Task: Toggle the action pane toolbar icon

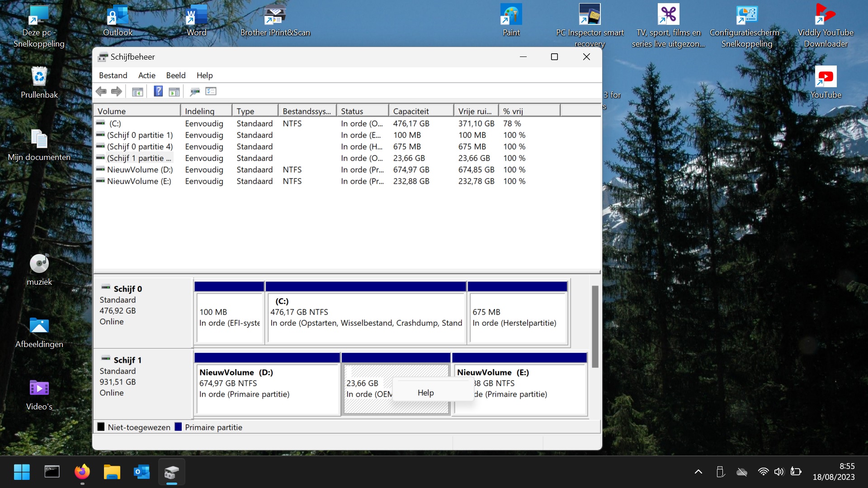Action: click(x=174, y=92)
